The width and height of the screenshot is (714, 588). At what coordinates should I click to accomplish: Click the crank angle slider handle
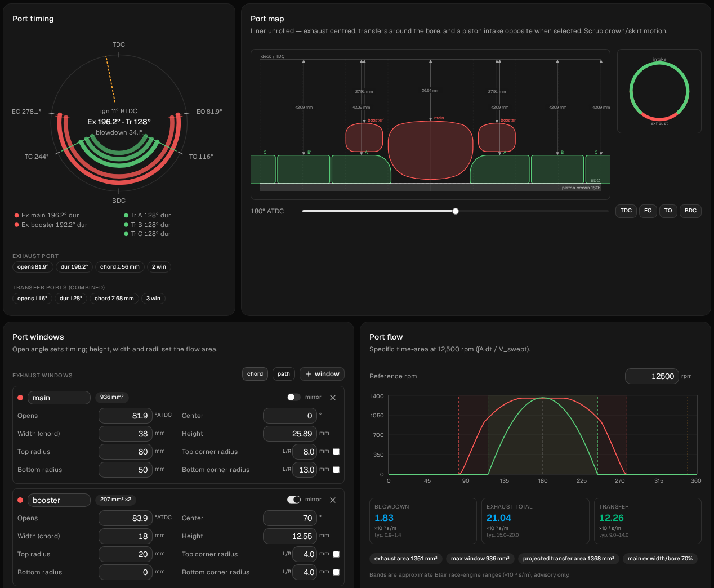click(456, 211)
